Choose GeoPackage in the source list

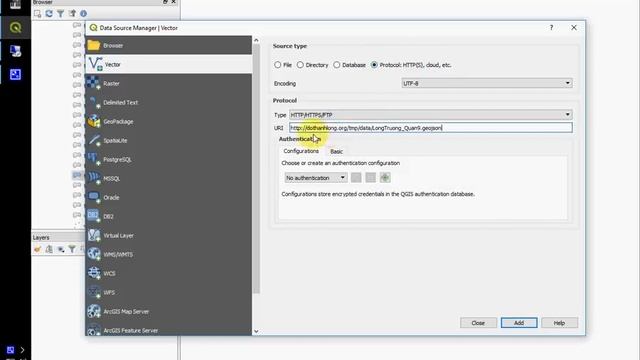(169, 121)
